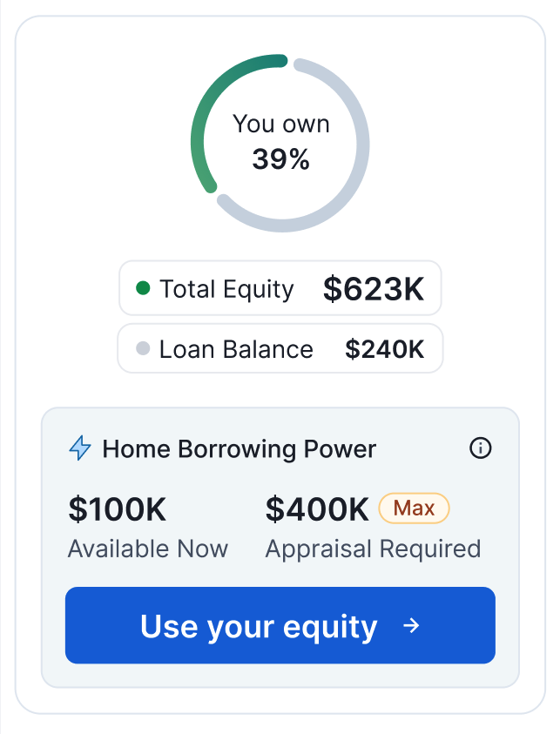Click the info icon beside Home Borrowing Power
The height and width of the screenshot is (734, 560).
pyautogui.click(x=480, y=448)
